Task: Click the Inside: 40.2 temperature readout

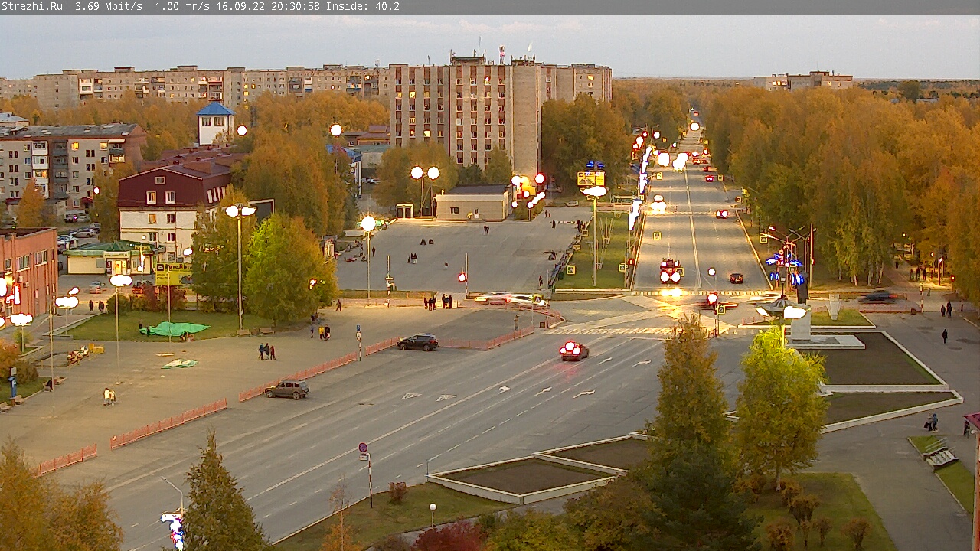Action: click(363, 7)
